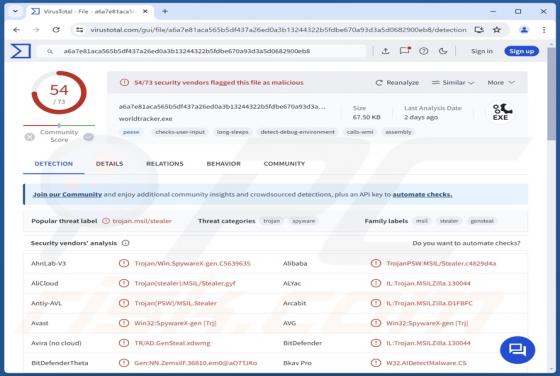The width and height of the screenshot is (560, 376).
Task: Click the page vertical scrollbar
Action: [551, 93]
